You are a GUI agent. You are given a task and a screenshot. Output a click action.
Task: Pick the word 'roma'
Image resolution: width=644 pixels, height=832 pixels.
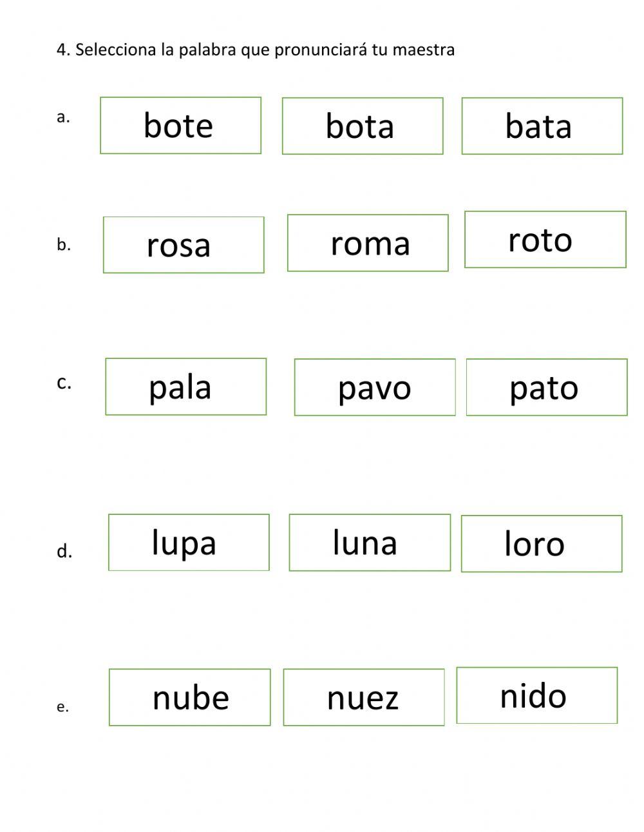368,243
